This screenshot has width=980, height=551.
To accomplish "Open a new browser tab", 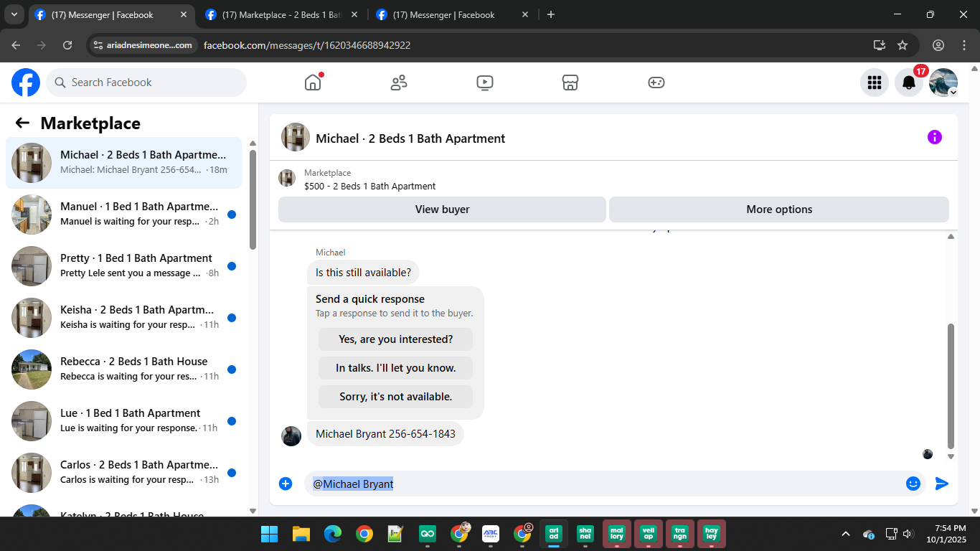I will [551, 14].
